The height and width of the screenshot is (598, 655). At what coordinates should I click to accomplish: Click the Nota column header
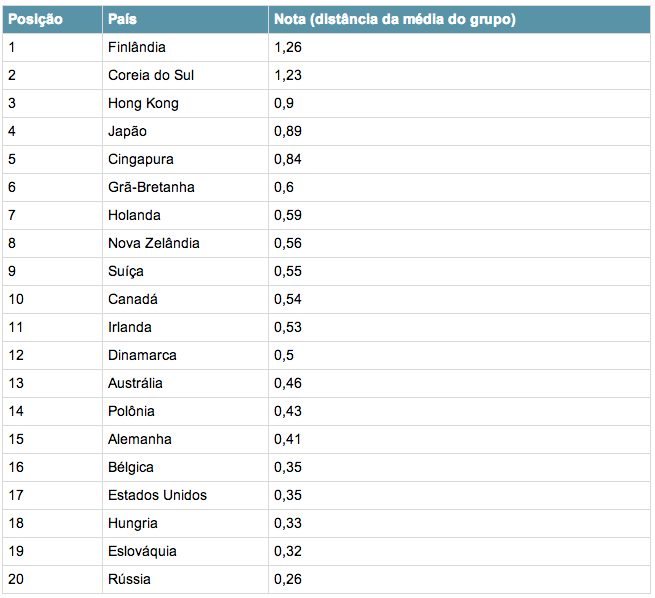394,19
